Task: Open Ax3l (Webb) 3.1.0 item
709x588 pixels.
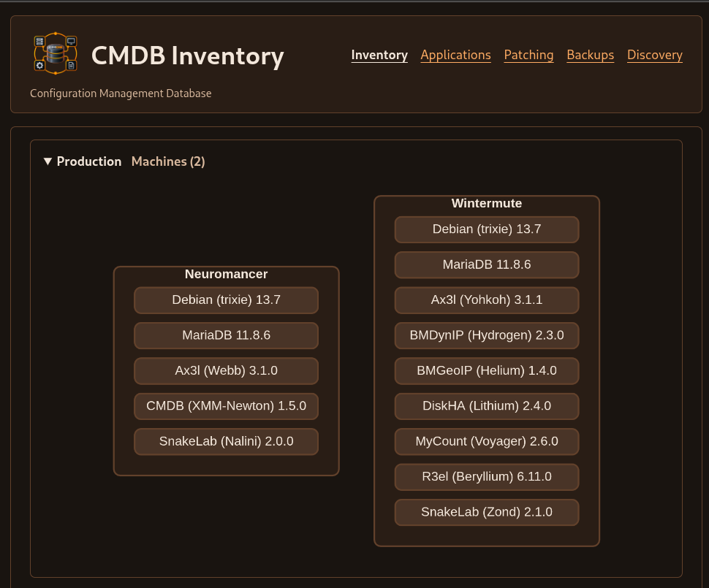Action: point(226,370)
